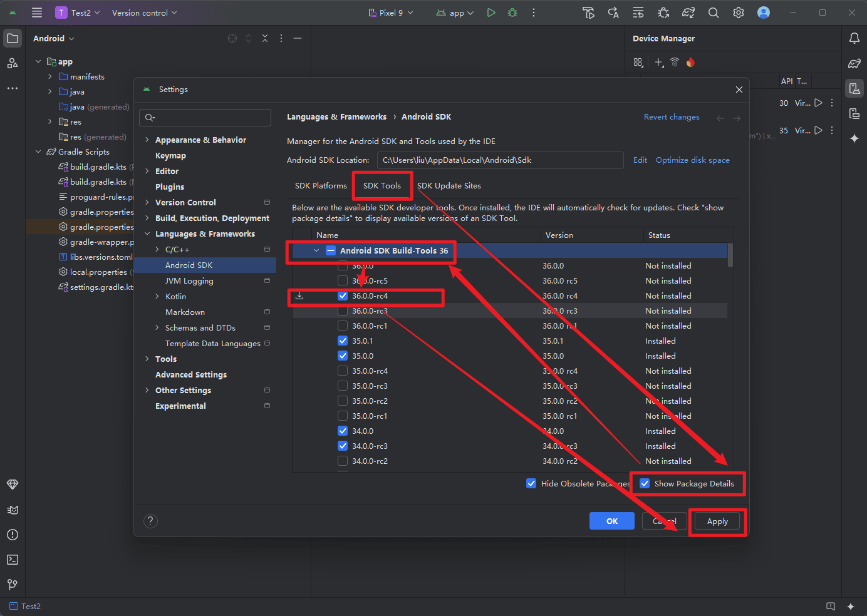Screen dimensions: 867x616
Task: Click the Optimize disk space link
Action: [692, 160]
